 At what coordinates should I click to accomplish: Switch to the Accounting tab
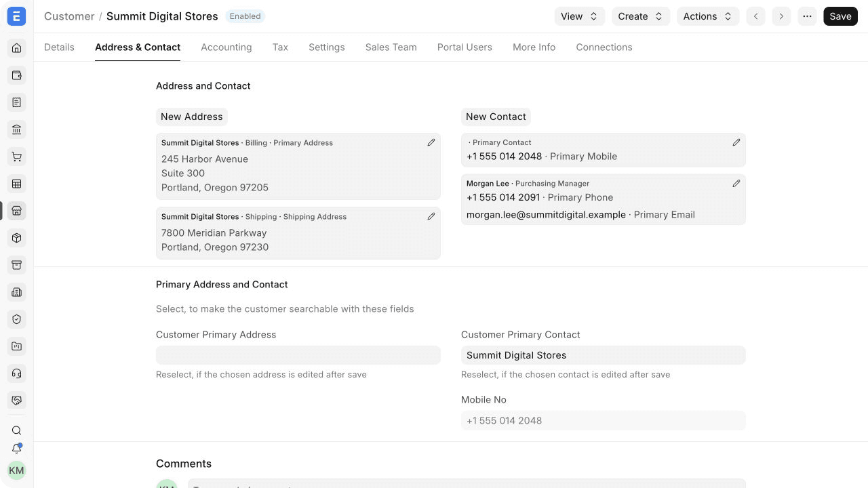click(x=226, y=47)
